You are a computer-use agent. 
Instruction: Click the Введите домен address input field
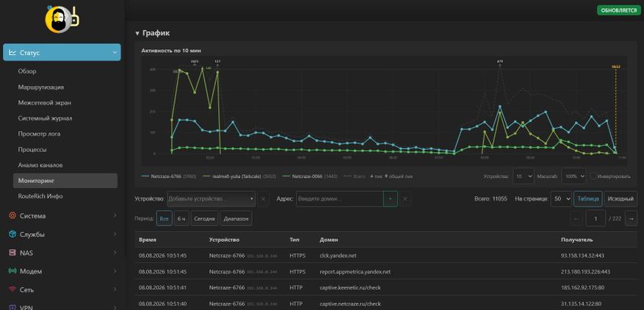pyautogui.click(x=340, y=199)
